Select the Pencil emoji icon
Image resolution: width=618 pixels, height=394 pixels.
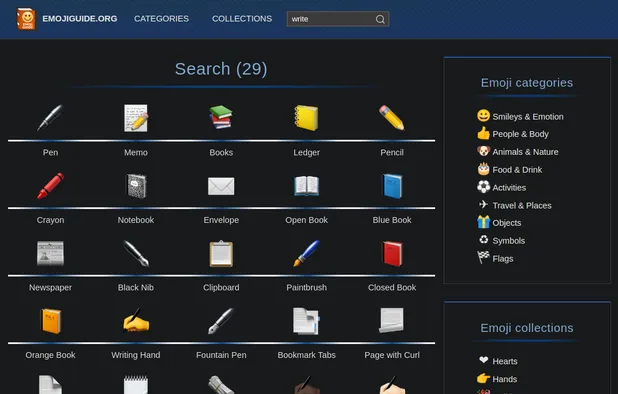coord(392,117)
